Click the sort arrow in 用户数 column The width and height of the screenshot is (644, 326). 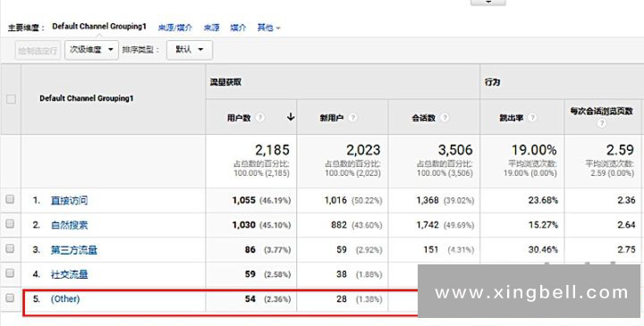coord(291,117)
